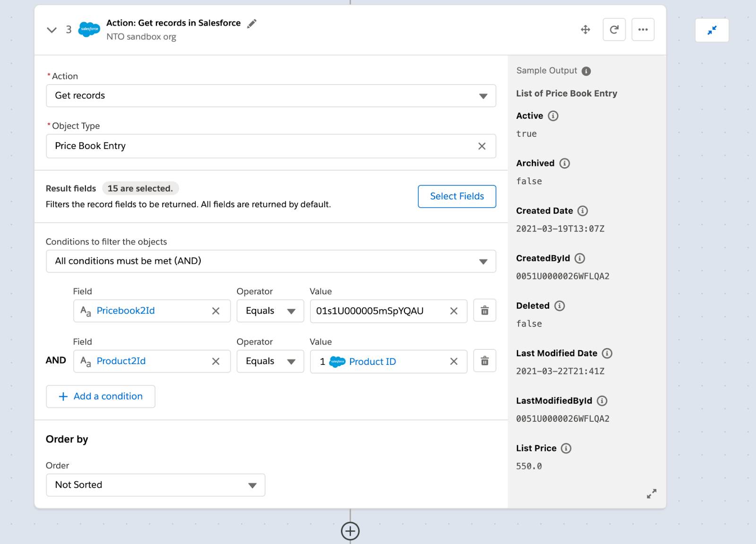Click the info icon next to LastModifiedById

click(602, 401)
